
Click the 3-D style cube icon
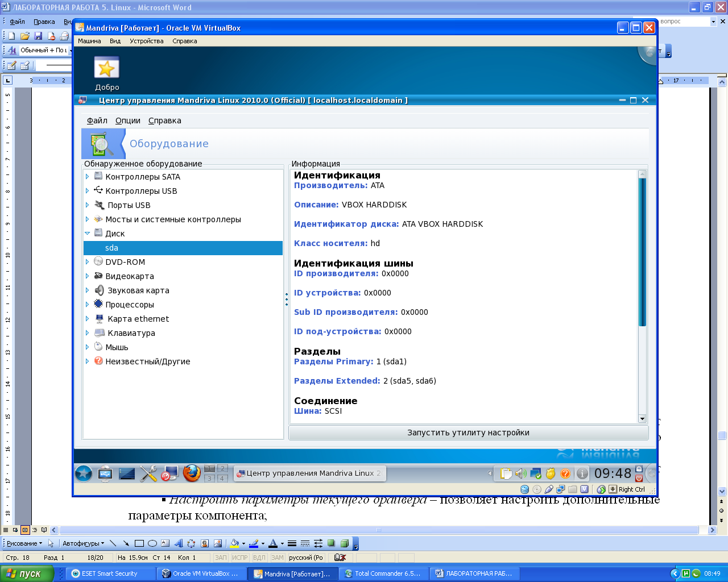[x=344, y=543]
